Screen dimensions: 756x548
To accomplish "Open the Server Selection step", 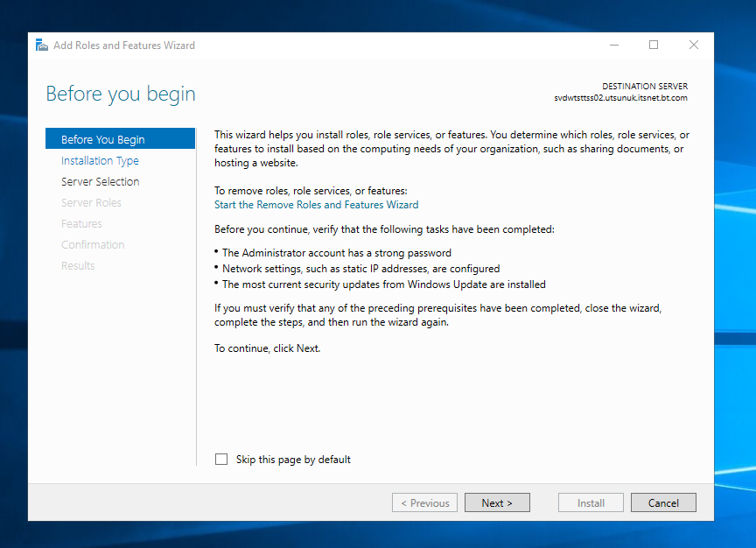I will pyautogui.click(x=101, y=181).
